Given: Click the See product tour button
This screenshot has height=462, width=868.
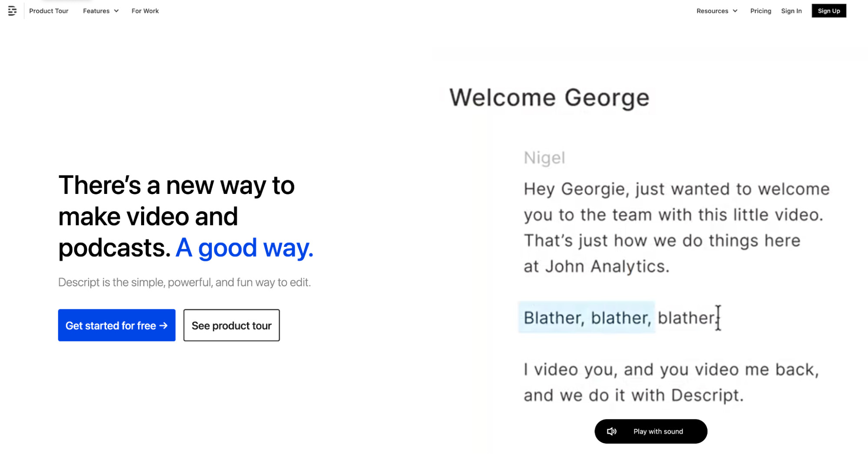Looking at the screenshot, I should [x=231, y=325].
